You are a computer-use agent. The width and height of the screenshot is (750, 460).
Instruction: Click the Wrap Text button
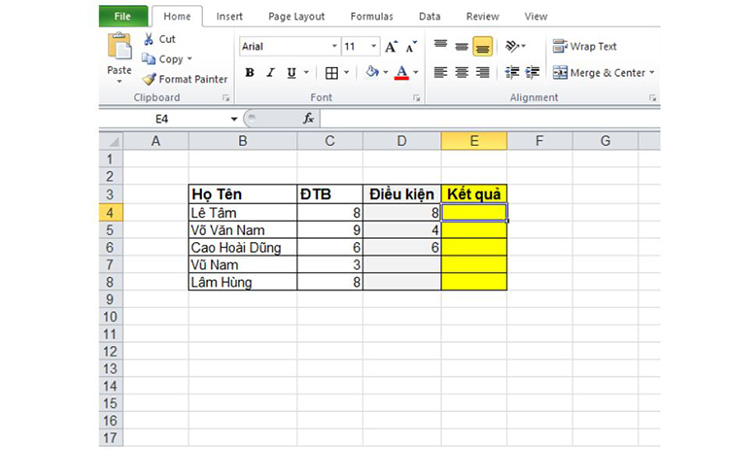click(585, 46)
